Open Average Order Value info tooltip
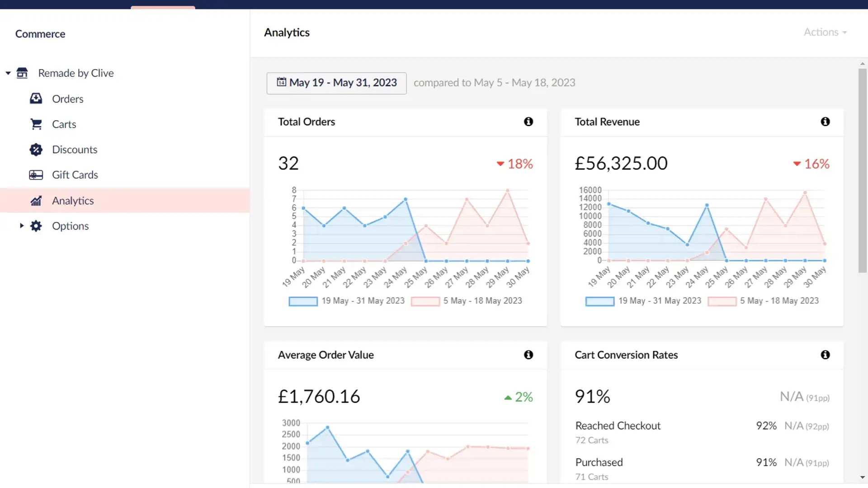This screenshot has height=488, width=868. click(x=528, y=355)
